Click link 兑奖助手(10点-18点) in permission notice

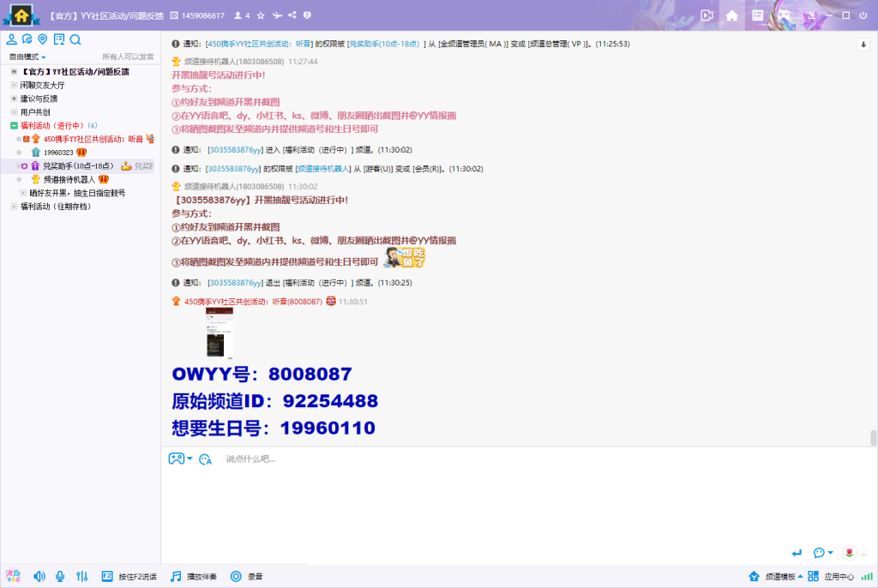tap(384, 44)
